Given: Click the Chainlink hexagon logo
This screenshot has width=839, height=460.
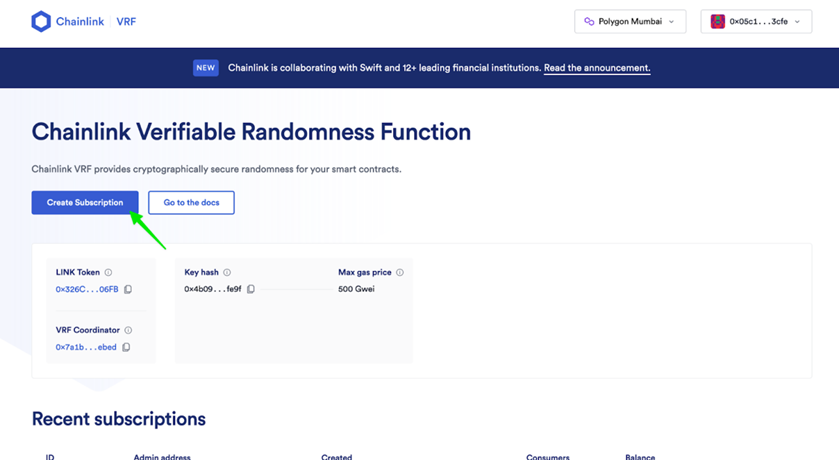Looking at the screenshot, I should [41, 21].
